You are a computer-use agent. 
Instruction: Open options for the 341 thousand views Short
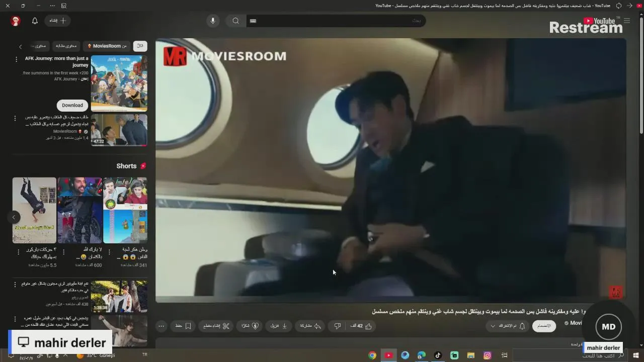coord(109,252)
